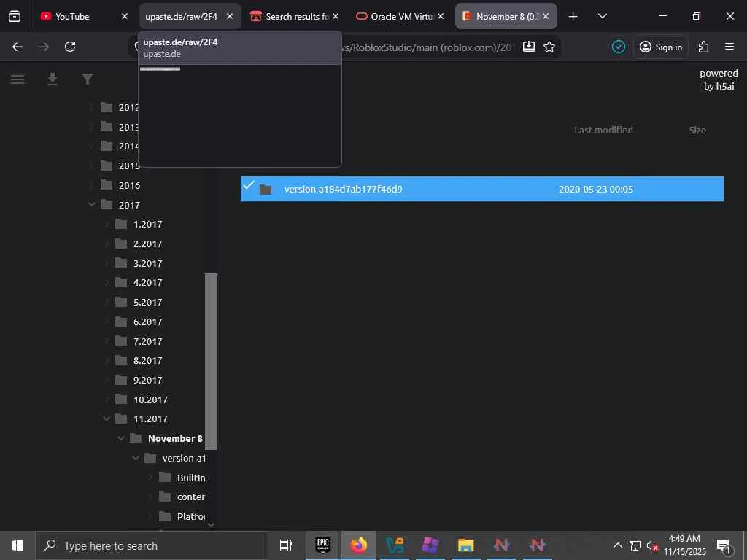Close the Oracle VM VirtualBox tab
The image size is (747, 560).
(441, 16)
